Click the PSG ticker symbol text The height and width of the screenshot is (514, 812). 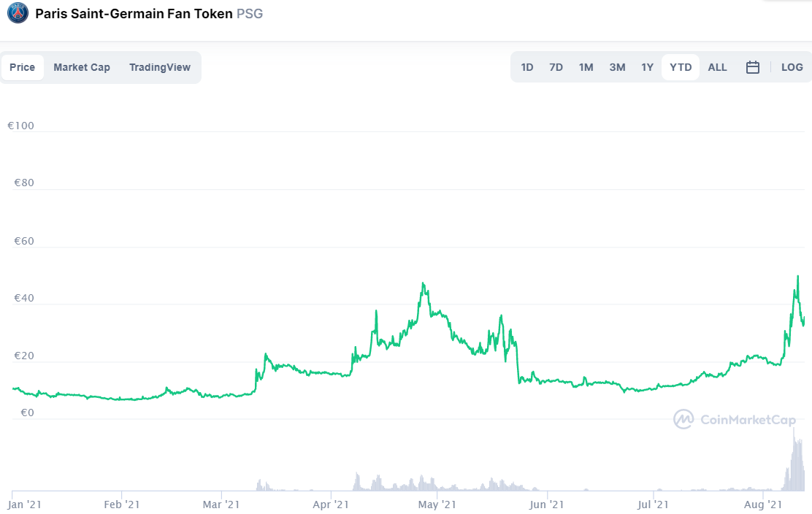pyautogui.click(x=250, y=14)
